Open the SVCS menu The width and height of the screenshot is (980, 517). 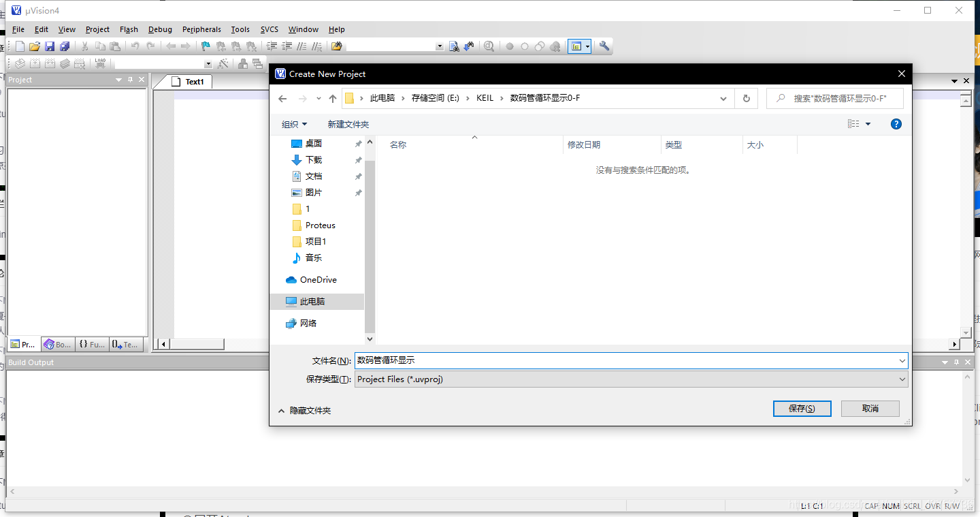point(269,29)
